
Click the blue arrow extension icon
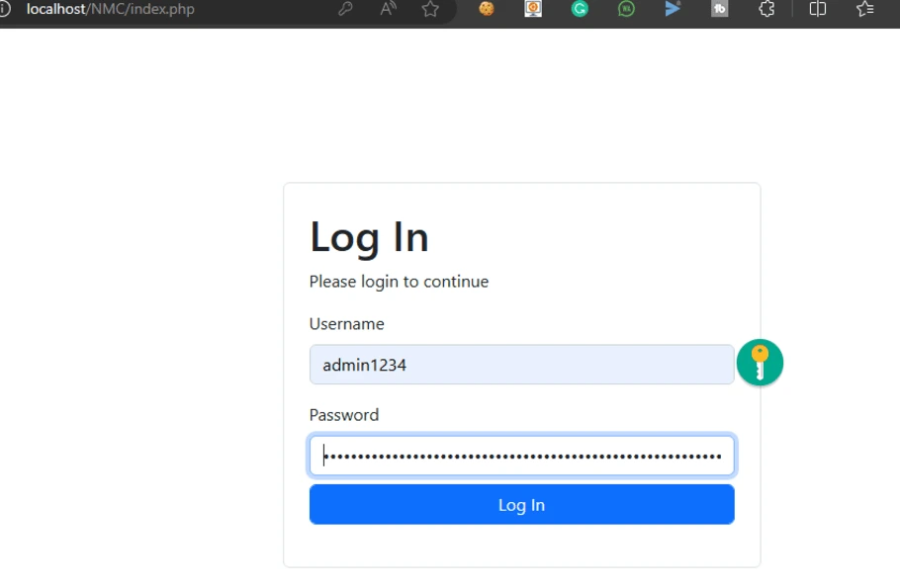[672, 10]
